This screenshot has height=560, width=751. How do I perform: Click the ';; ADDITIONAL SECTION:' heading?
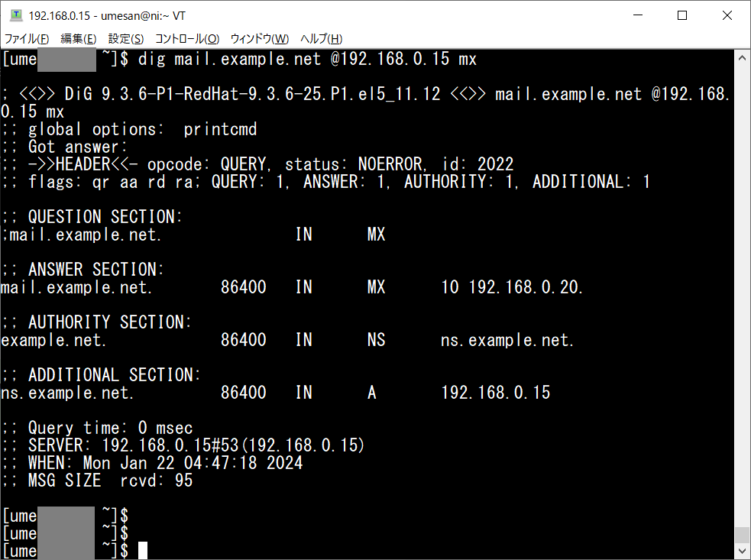tap(101, 375)
